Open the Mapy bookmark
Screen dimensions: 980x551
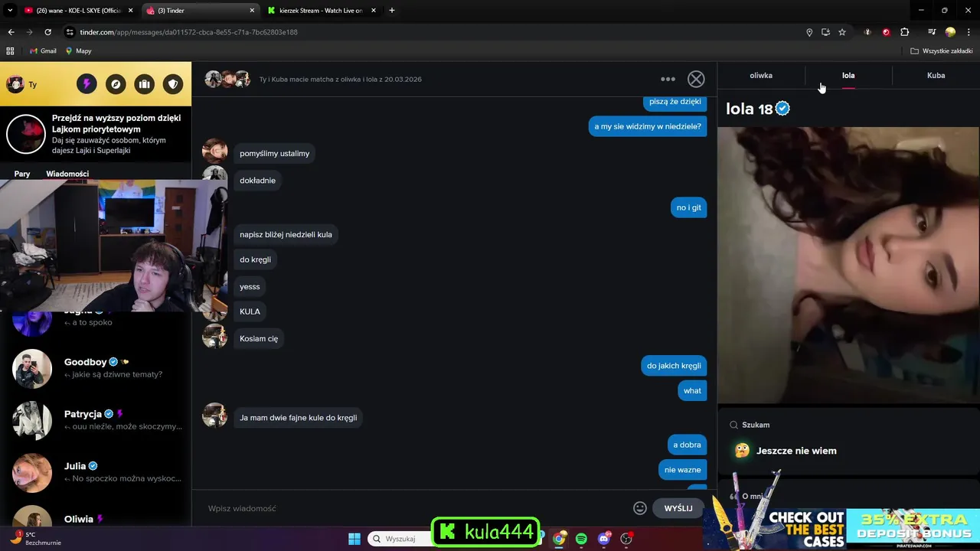click(78, 51)
